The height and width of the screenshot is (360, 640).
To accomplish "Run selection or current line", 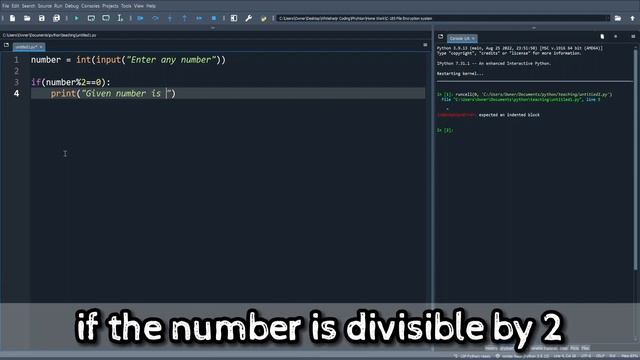I will point(120,18).
